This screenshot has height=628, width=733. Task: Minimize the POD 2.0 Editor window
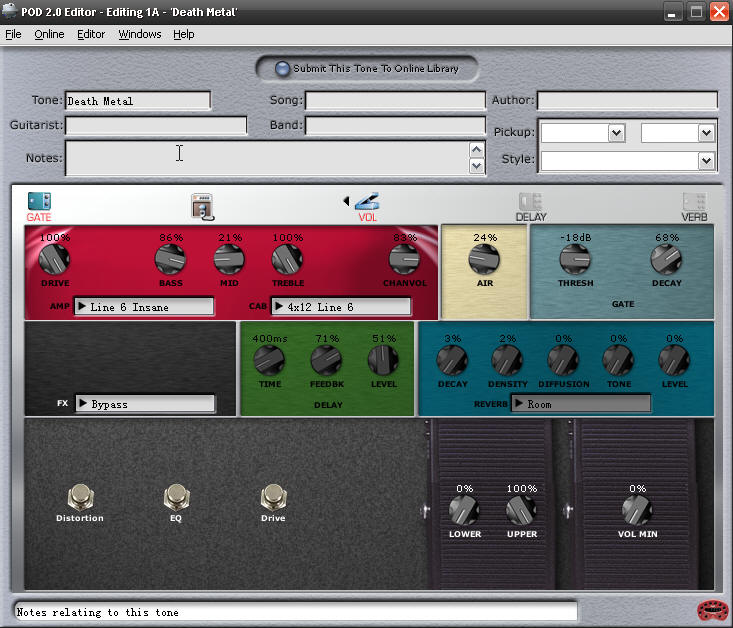(x=672, y=12)
